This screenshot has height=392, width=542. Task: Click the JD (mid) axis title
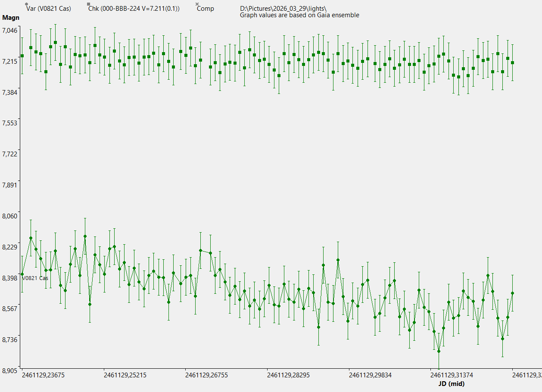450,383
